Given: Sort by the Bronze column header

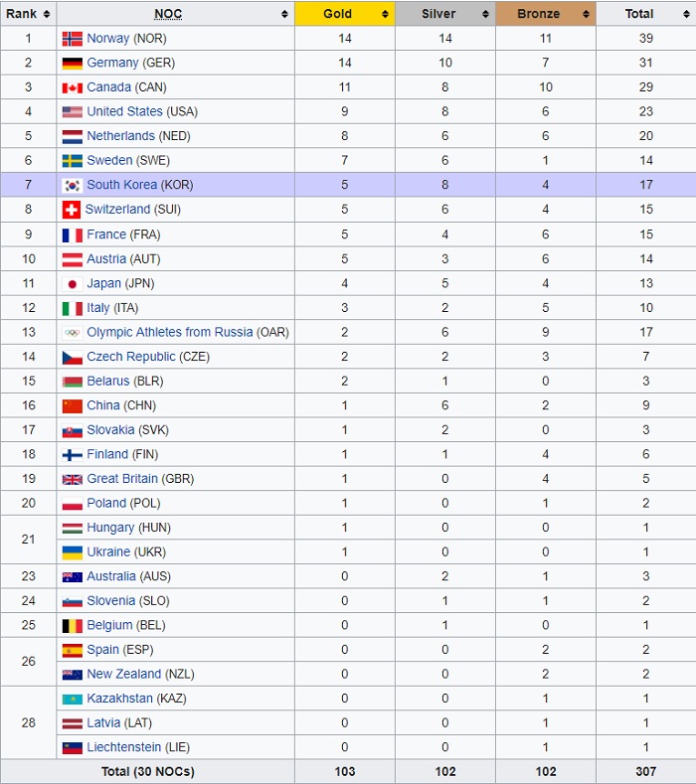Looking at the screenshot, I should tap(539, 14).
